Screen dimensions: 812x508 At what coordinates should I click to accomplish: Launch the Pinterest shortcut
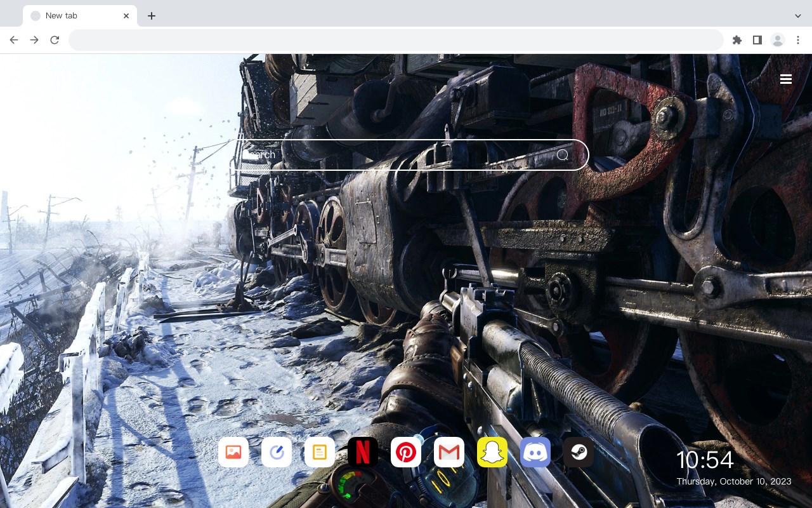coord(406,452)
